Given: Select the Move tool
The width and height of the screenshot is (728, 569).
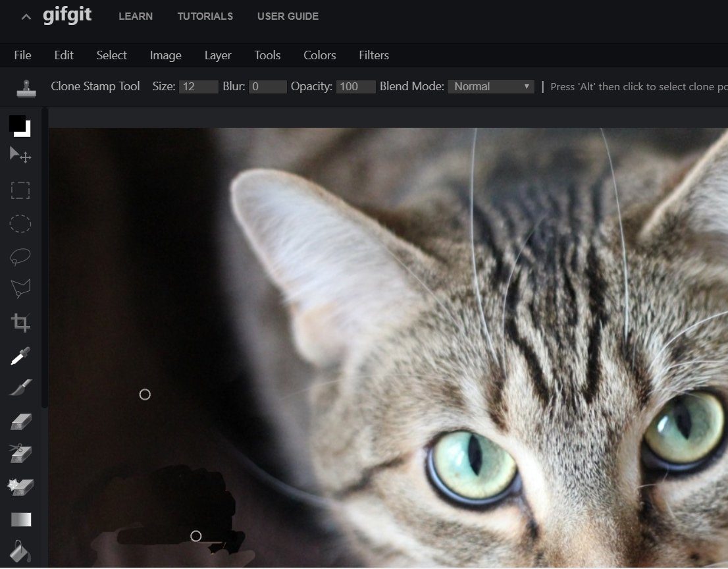Looking at the screenshot, I should click(x=20, y=155).
